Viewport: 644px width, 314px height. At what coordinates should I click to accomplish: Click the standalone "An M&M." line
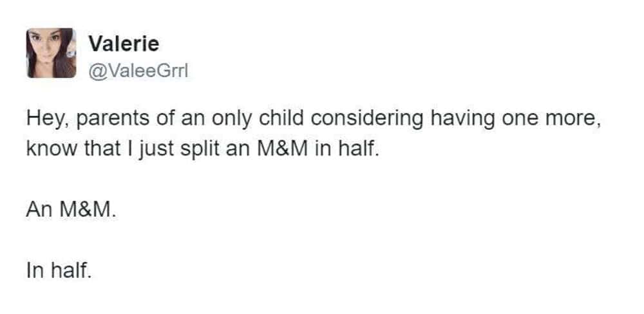[71, 210]
